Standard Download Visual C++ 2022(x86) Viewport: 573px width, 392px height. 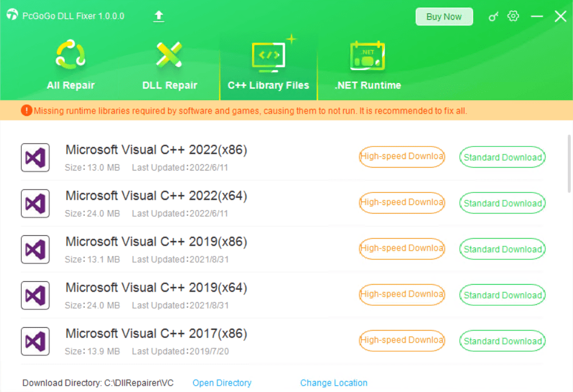pyautogui.click(x=502, y=157)
